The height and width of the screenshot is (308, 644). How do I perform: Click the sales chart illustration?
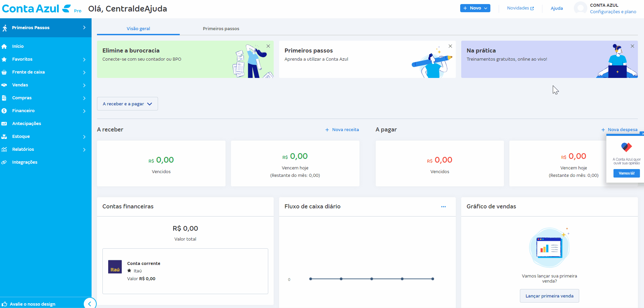[x=549, y=247]
